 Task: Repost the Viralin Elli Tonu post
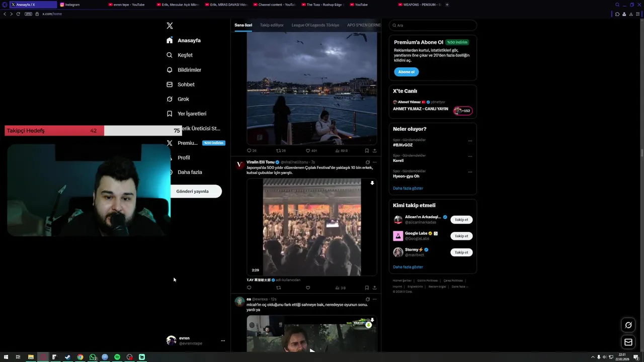(x=278, y=288)
